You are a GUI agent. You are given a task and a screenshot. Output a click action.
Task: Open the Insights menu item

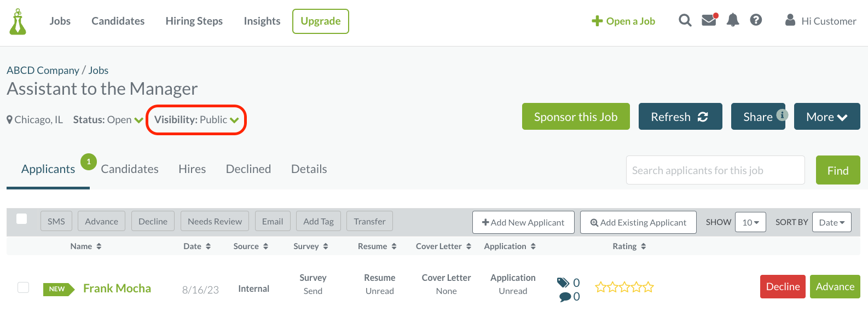[262, 21]
